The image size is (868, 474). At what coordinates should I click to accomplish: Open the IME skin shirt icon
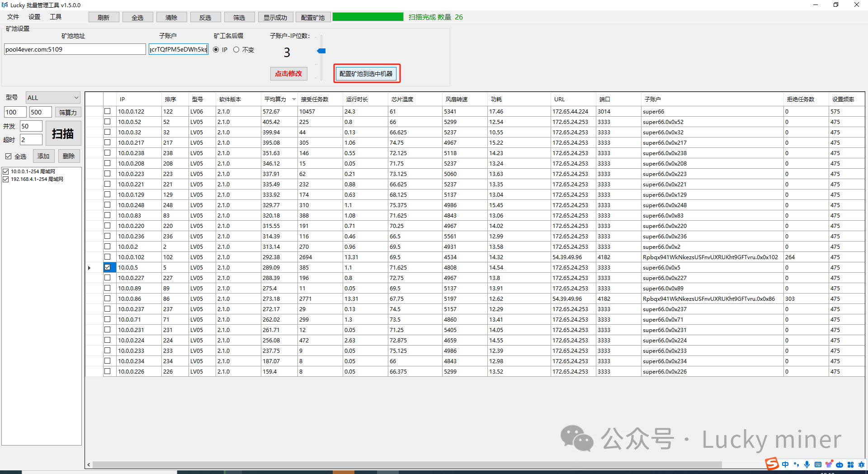click(829, 465)
